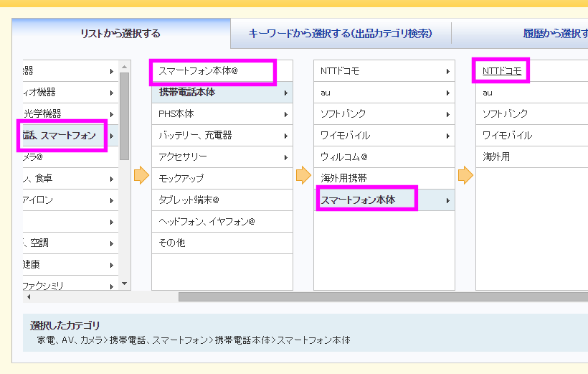Switch to the キーワードから選択する tab
The image size is (588, 374).
tap(340, 33)
